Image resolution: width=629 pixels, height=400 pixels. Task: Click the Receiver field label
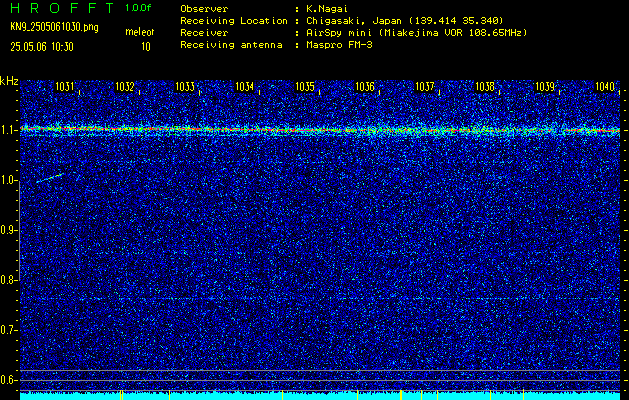[x=204, y=32]
